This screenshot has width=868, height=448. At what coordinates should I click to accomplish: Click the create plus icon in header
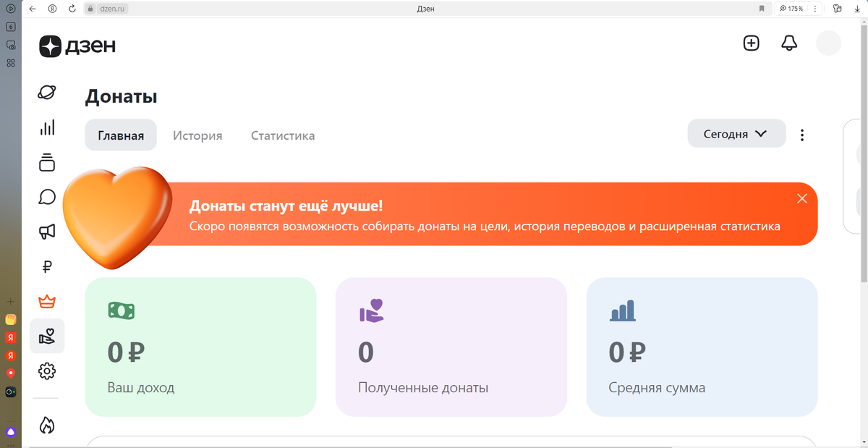[x=752, y=43]
